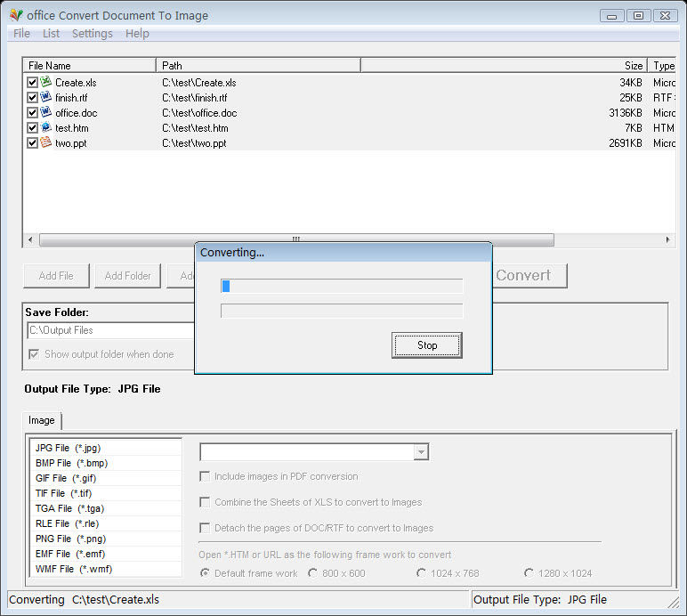Select TGA File (*.tga) format
This screenshot has height=616, width=687.
coord(106,508)
